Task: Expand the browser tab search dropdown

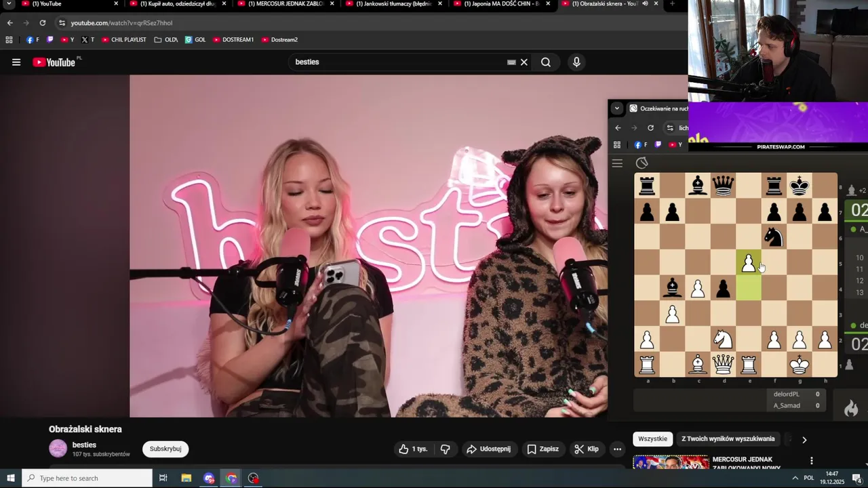Action: [9, 4]
